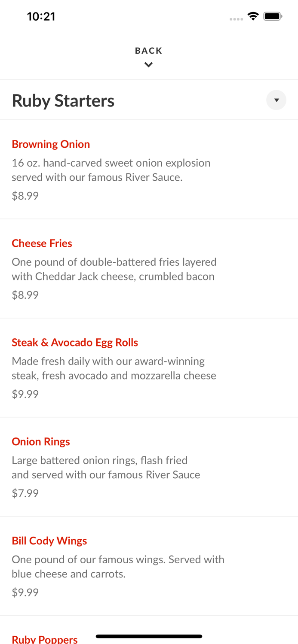Select the Browning Onion menu item
The height and width of the screenshot is (644, 298).
(x=51, y=144)
